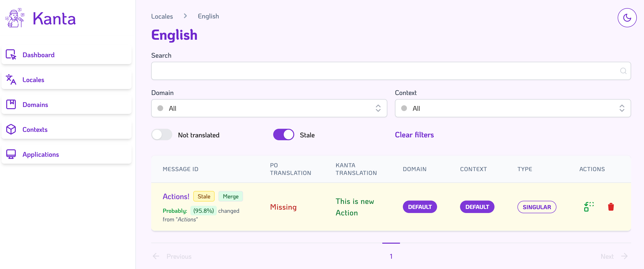644x269 pixels.
Task: Click the Locales translate icon
Action: tap(11, 79)
